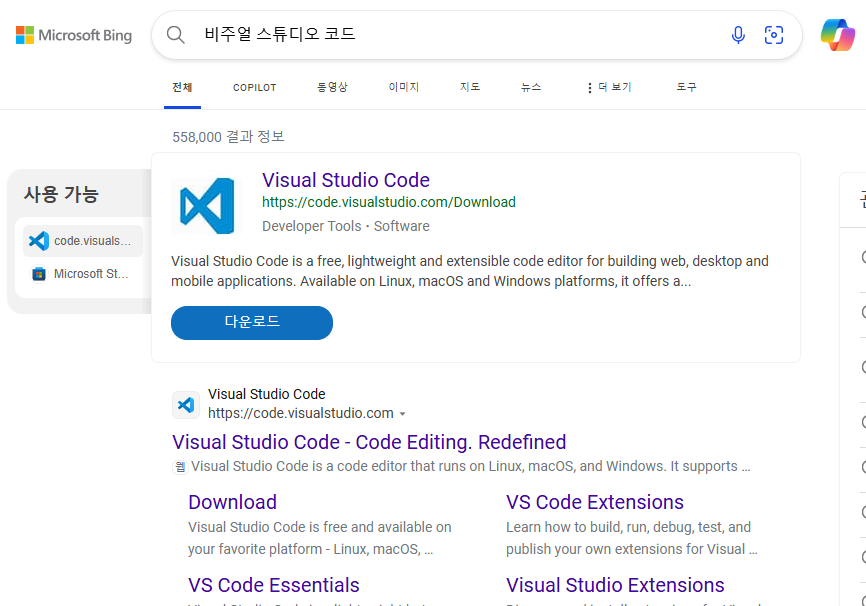Switch to the 뉴스 tab
This screenshot has width=866, height=606.
(x=531, y=87)
